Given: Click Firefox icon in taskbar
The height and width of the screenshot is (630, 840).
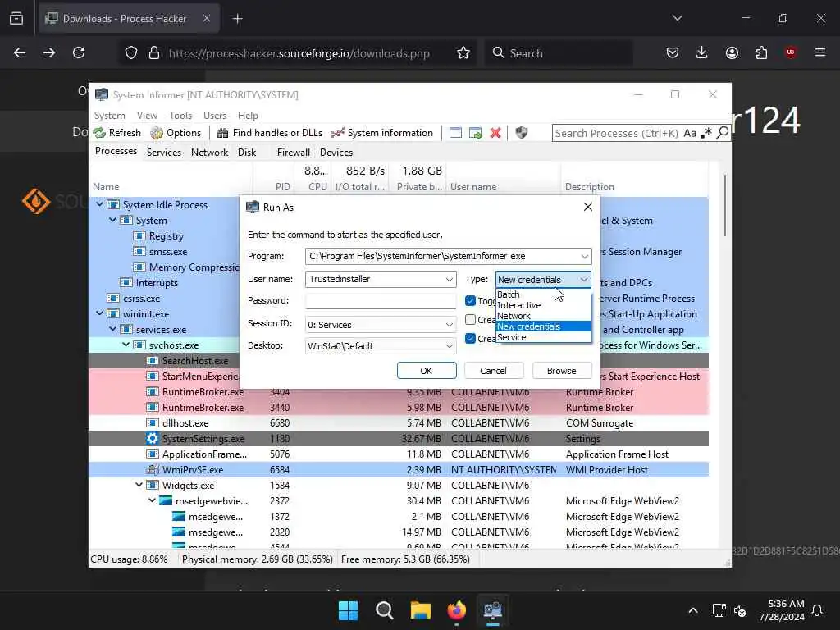Looking at the screenshot, I should pos(456,610).
